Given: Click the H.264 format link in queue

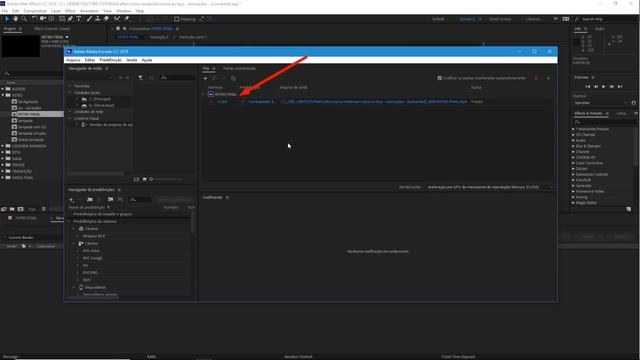Looking at the screenshot, I should click(222, 102).
